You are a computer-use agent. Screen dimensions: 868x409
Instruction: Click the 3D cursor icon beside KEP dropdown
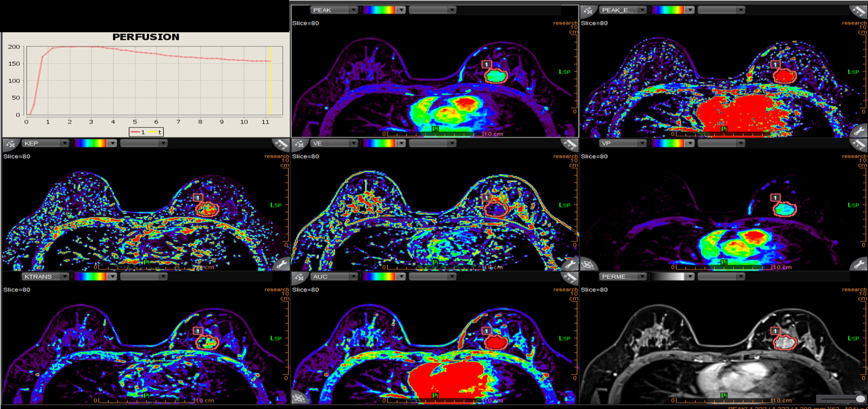pos(11,143)
